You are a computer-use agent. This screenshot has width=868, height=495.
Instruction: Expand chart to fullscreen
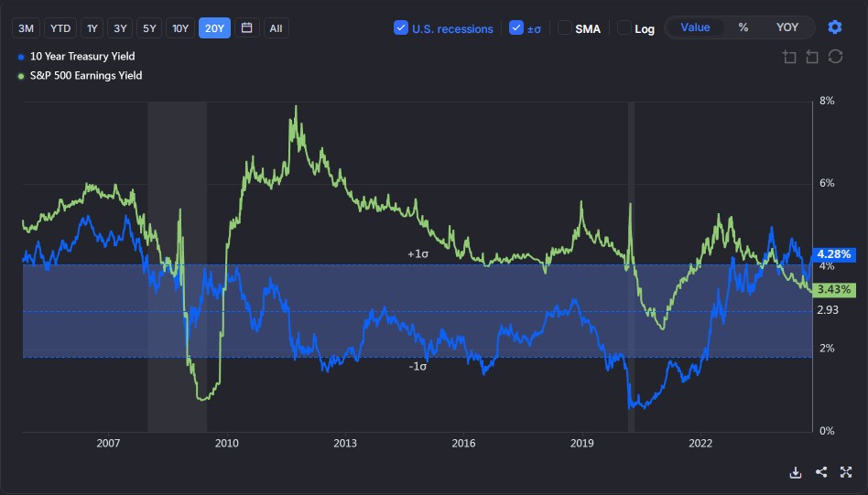click(846, 472)
